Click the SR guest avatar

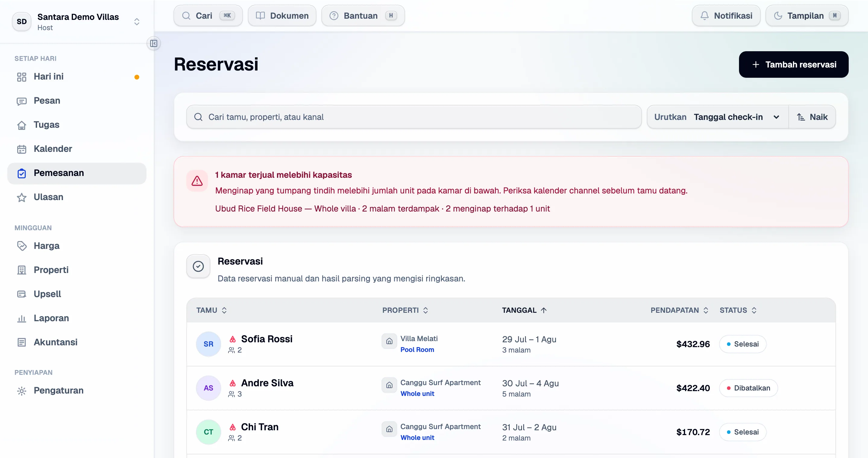208,344
